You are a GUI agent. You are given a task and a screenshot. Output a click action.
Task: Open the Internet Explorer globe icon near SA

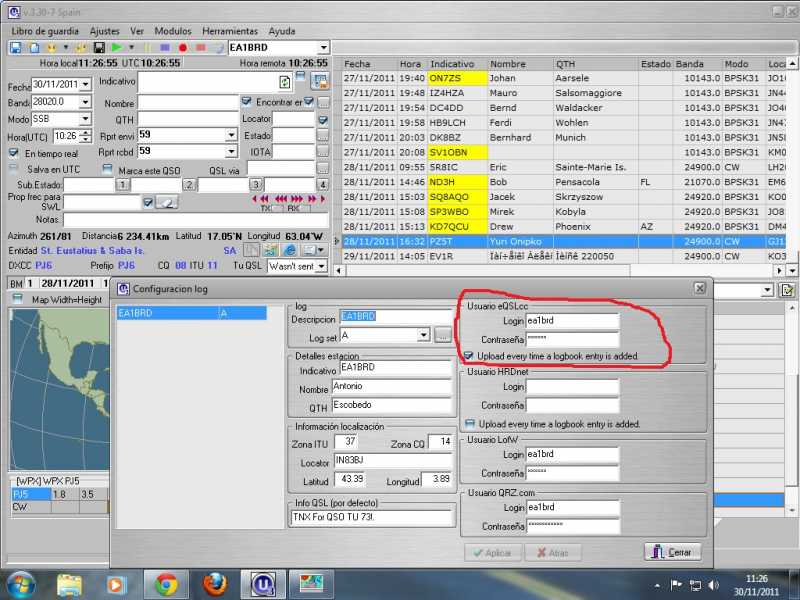pos(290,250)
